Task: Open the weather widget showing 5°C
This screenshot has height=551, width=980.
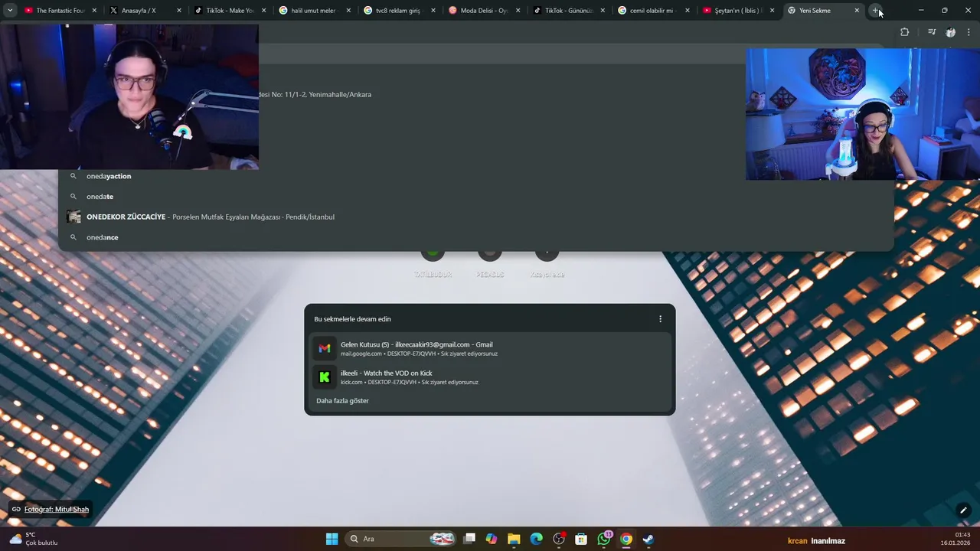Action: tap(33, 539)
